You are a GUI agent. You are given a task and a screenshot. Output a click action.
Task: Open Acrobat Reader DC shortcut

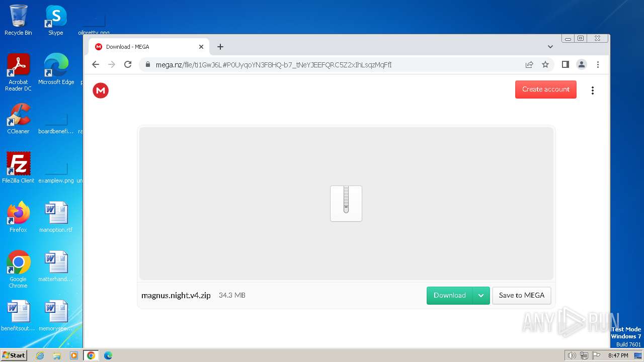pos(18,72)
